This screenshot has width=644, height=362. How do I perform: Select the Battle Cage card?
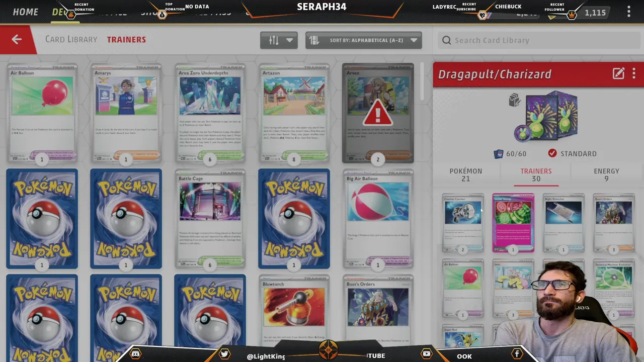(210, 219)
